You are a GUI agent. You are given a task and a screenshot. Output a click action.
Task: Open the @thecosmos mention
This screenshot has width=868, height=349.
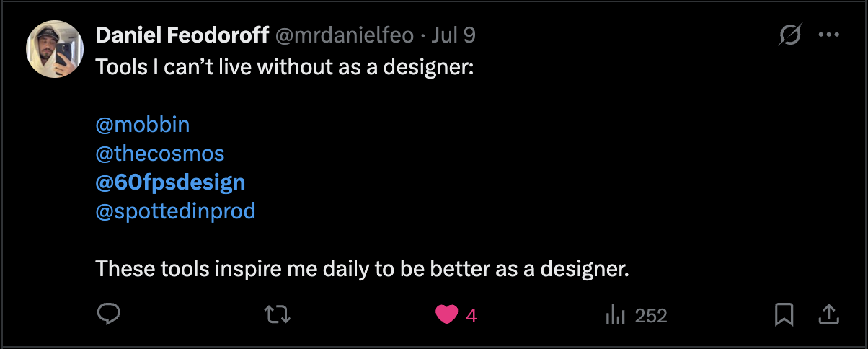coord(160,154)
